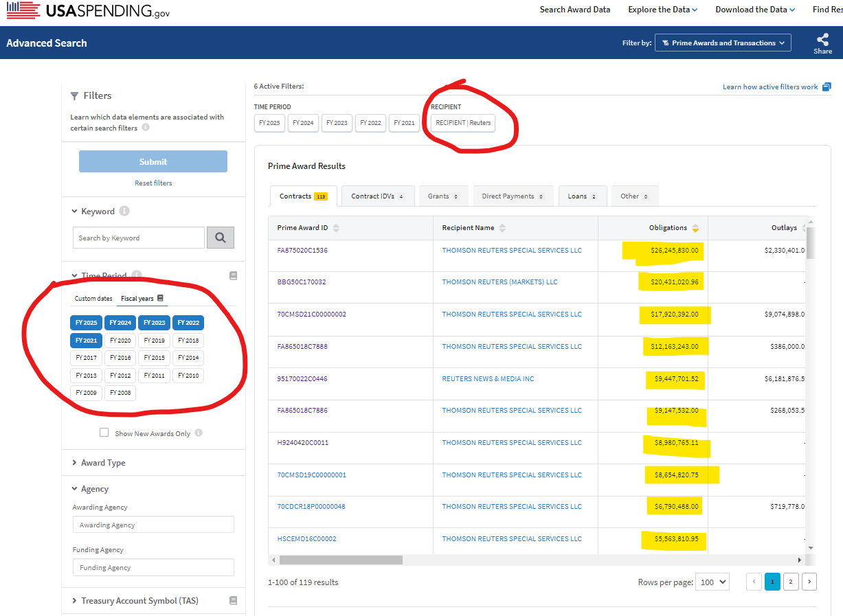The width and height of the screenshot is (843, 616).
Task: Open Explore the Data menu
Action: (662, 10)
